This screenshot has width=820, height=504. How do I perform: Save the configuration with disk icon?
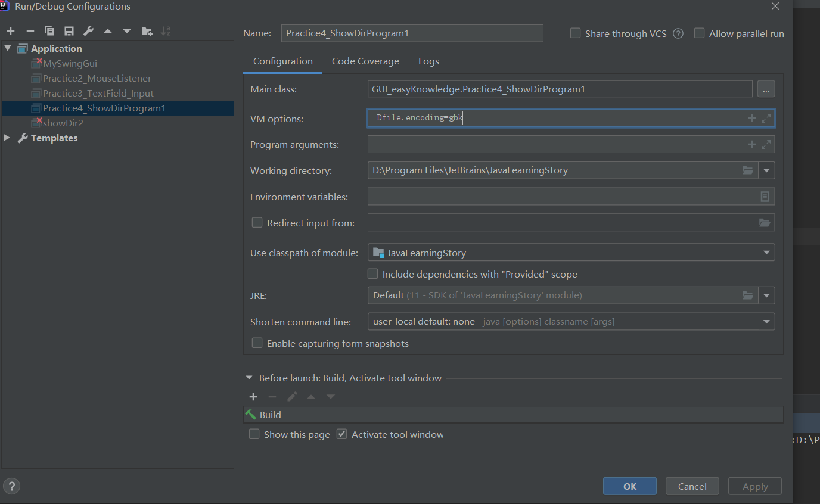(x=69, y=31)
